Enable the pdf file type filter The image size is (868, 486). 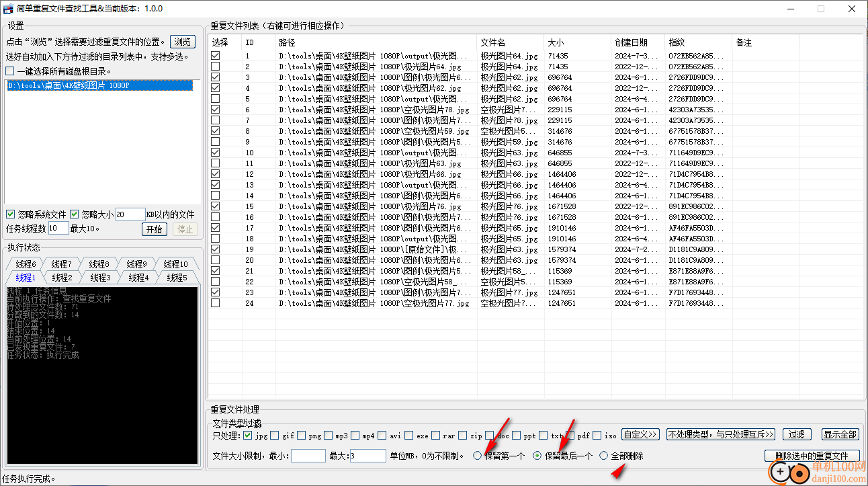click(570, 435)
